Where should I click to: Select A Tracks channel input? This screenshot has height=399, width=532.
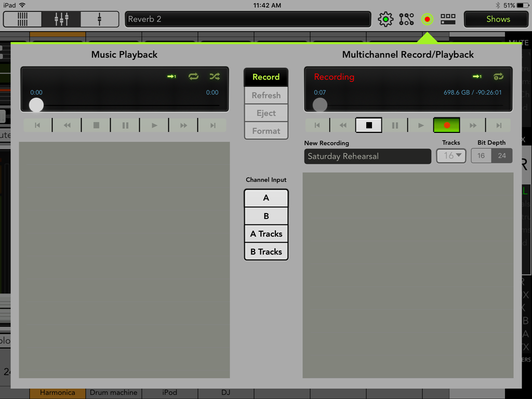(x=266, y=234)
